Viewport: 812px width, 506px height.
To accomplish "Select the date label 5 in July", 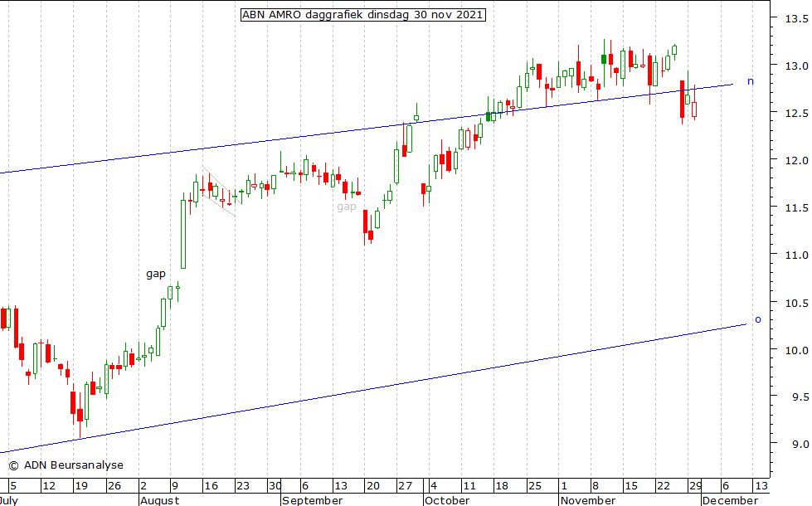I will pos(13,486).
